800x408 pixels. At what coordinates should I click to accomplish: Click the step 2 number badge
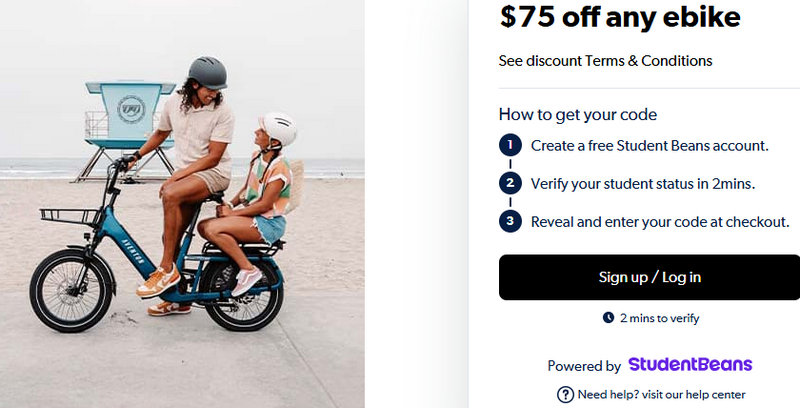(510, 183)
